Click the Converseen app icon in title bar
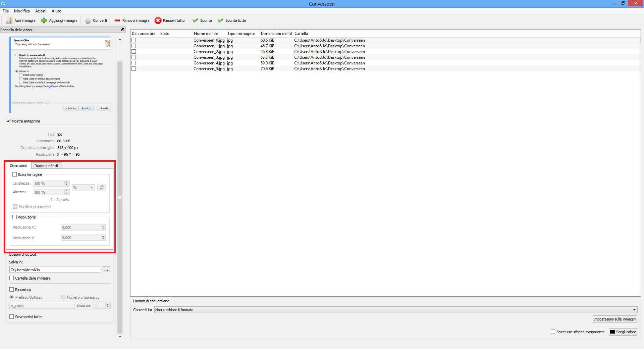 pyautogui.click(x=3, y=4)
